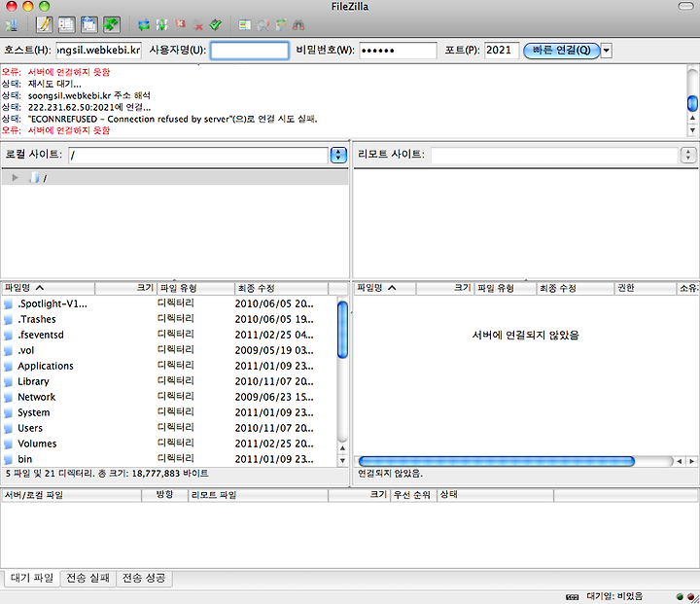Sort local files by 파일명 column
700x604 pixels.
(x=49, y=288)
